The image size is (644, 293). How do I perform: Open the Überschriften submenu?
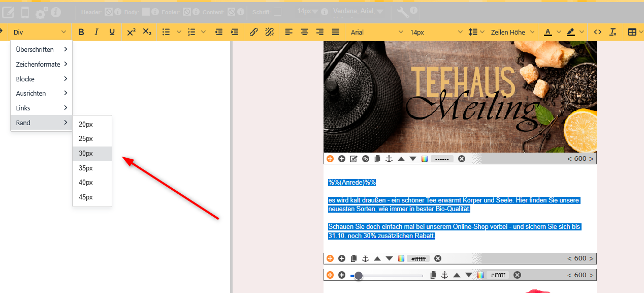[41, 49]
